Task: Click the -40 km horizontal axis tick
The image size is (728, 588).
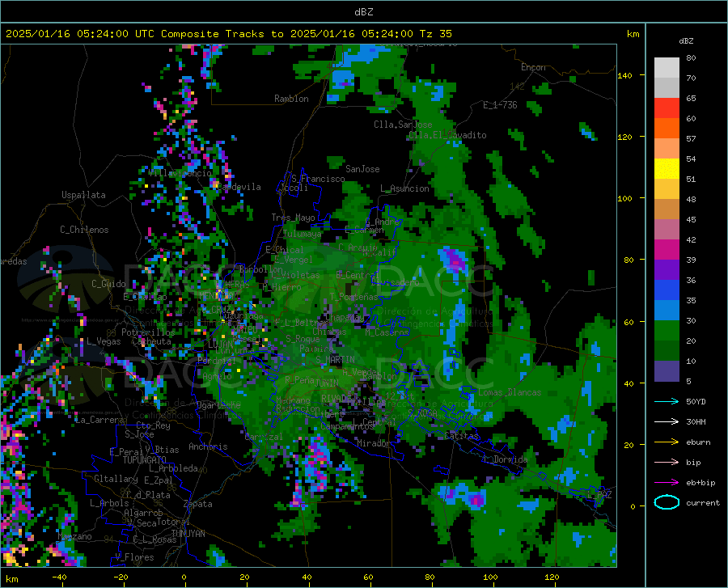Action: click(59, 577)
